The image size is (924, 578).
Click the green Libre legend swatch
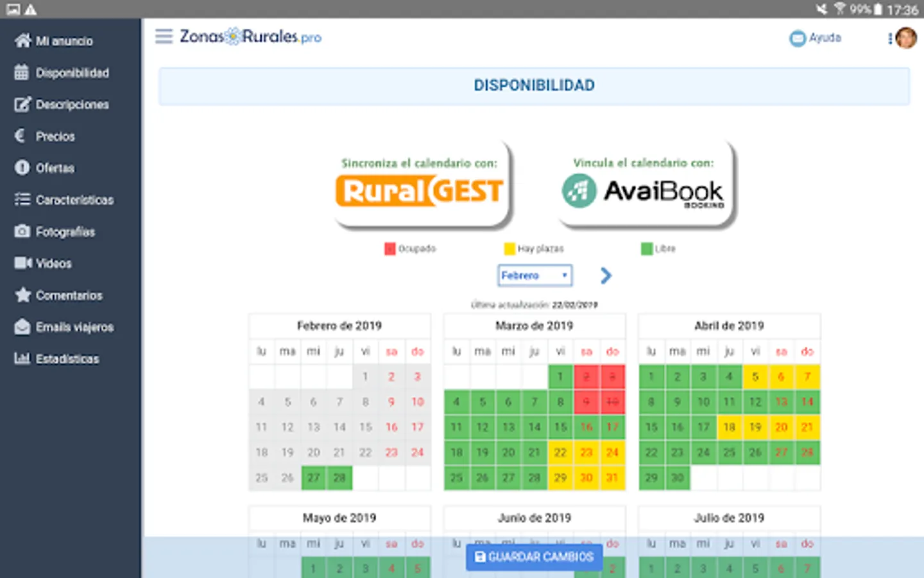(646, 249)
